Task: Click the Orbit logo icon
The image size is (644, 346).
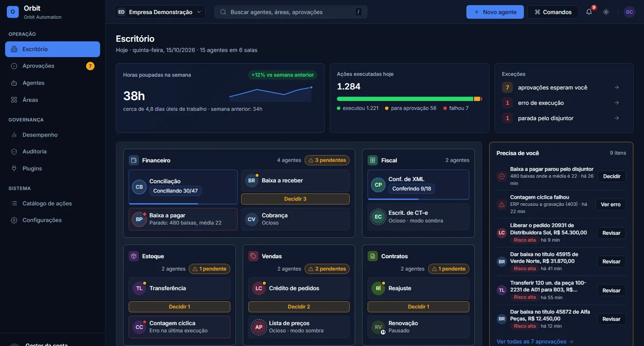Action: pos(13,12)
